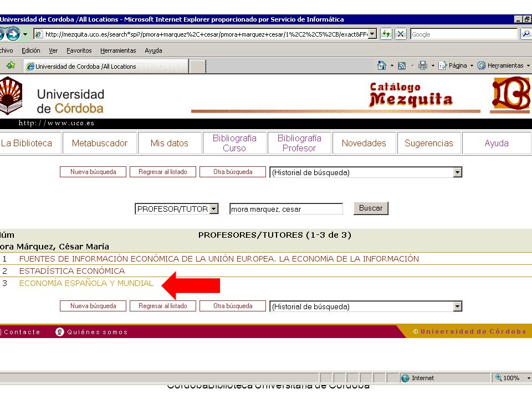
Task: Open Bibliografía Curso section
Action: tap(234, 143)
